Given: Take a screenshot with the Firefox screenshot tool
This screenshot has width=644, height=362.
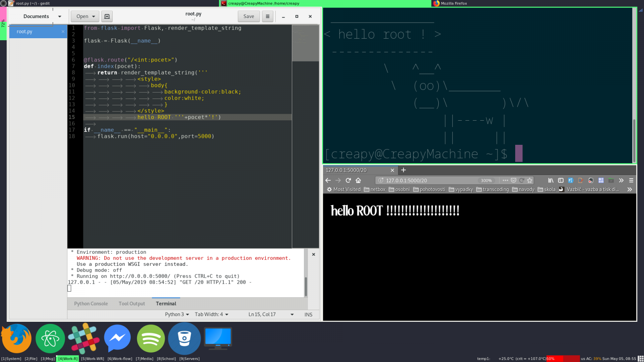Looking at the screenshot, I should pos(505,180).
